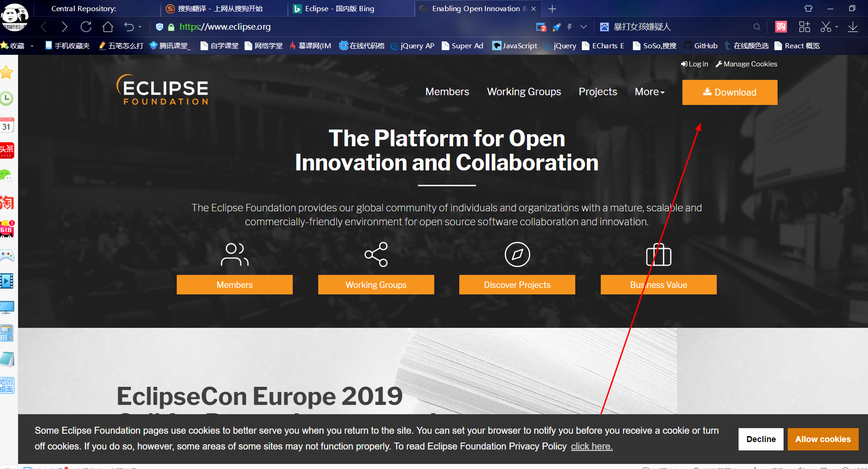Click the red shopping 购 icon
The width and height of the screenshot is (868, 469).
tap(781, 27)
